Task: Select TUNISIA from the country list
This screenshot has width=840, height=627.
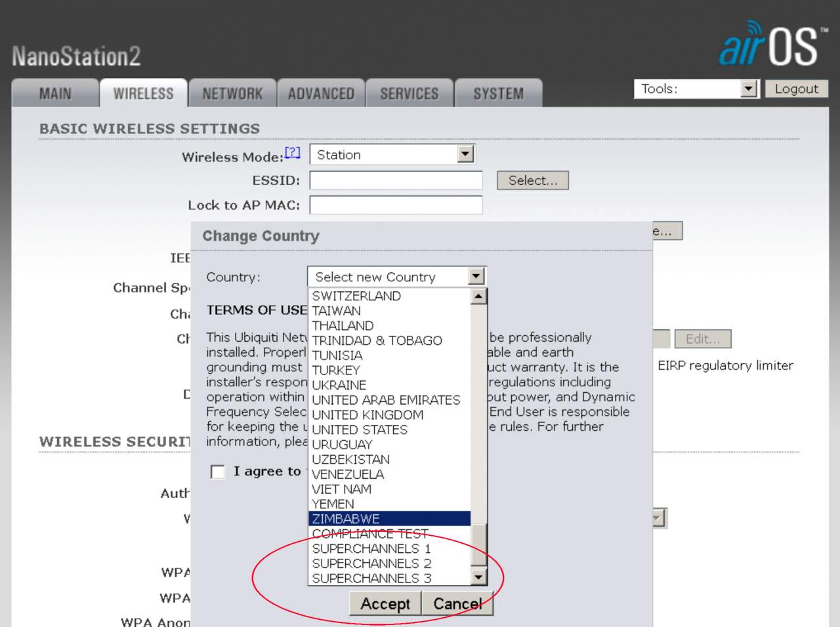Action: [390, 355]
